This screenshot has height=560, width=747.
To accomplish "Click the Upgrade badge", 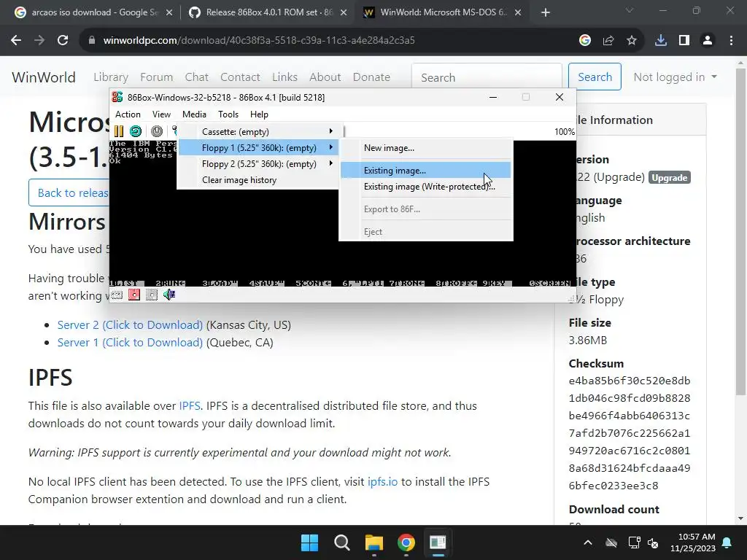I will (670, 178).
